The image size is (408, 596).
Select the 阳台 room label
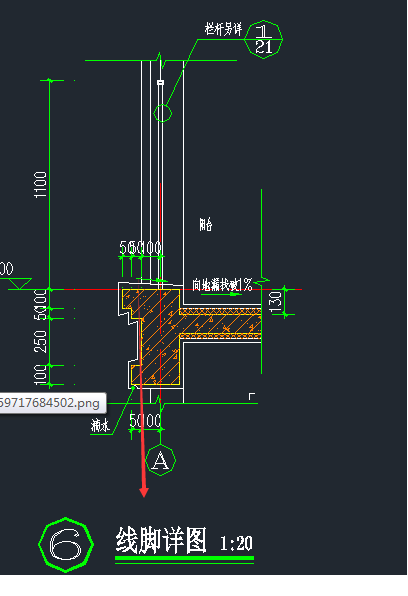(x=206, y=225)
